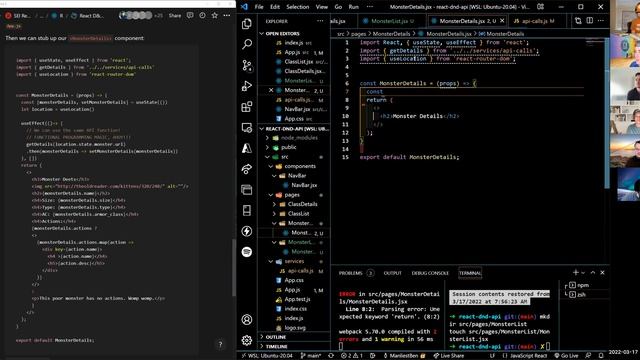Switch to the Output panel tab
The image size is (640, 360).
click(x=393, y=273)
